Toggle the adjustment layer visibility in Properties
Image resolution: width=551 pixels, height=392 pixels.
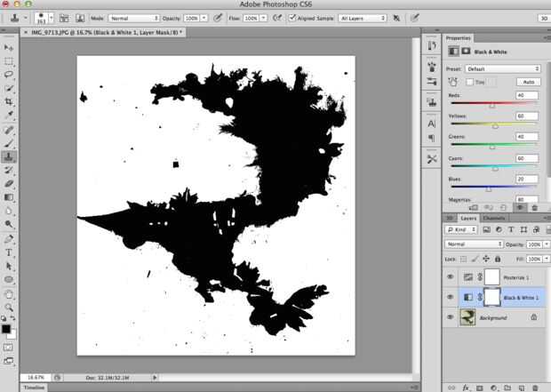[519, 207]
